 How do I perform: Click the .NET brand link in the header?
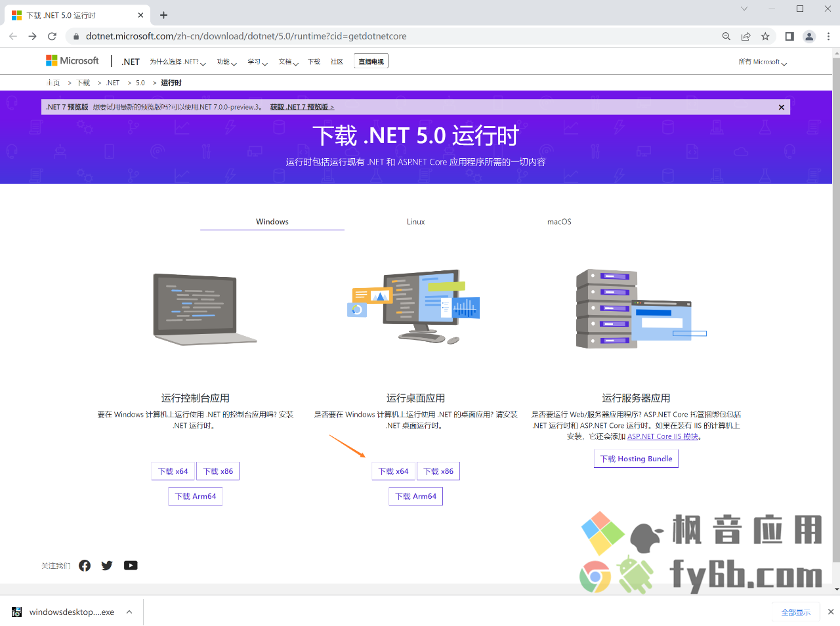131,62
